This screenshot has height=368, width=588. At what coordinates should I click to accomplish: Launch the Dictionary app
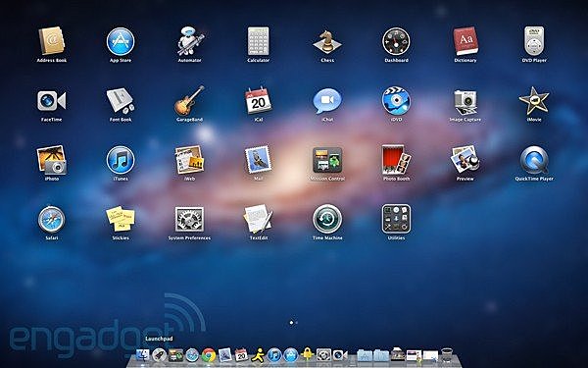click(x=465, y=41)
